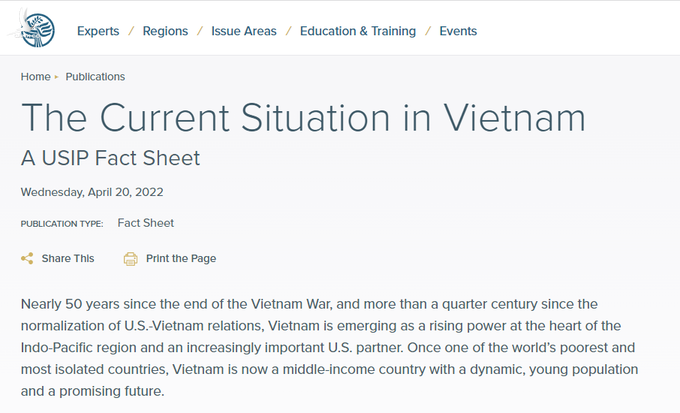
Task: Click the paragraph beginning Nearly 50 years
Action: [330, 347]
